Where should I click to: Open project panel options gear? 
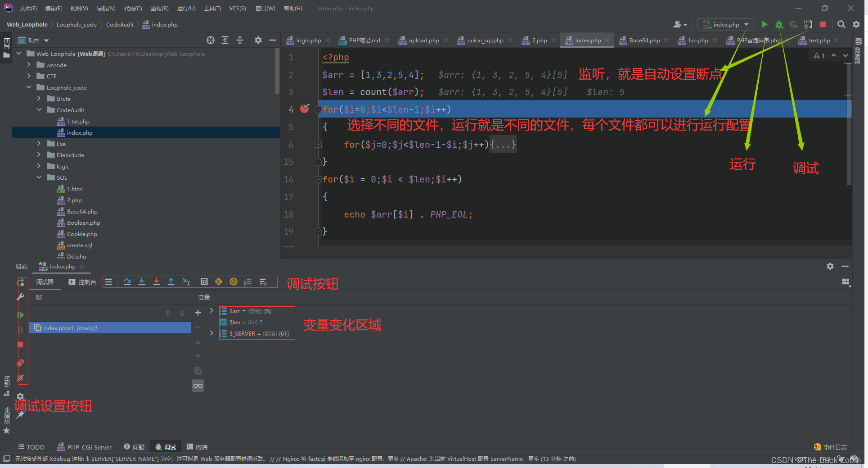point(258,40)
